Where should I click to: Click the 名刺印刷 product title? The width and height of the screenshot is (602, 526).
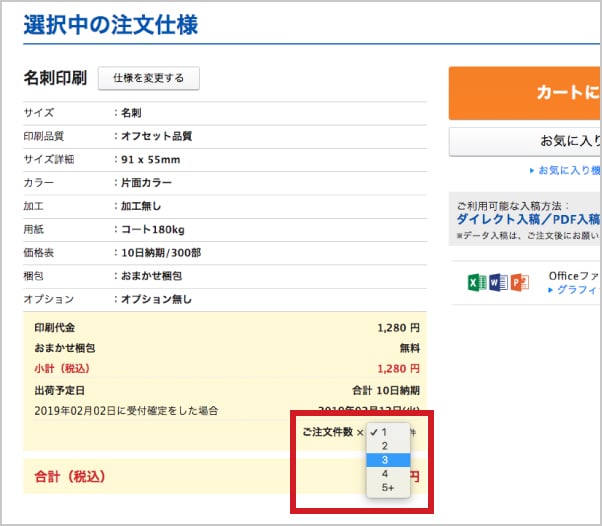tap(55, 78)
